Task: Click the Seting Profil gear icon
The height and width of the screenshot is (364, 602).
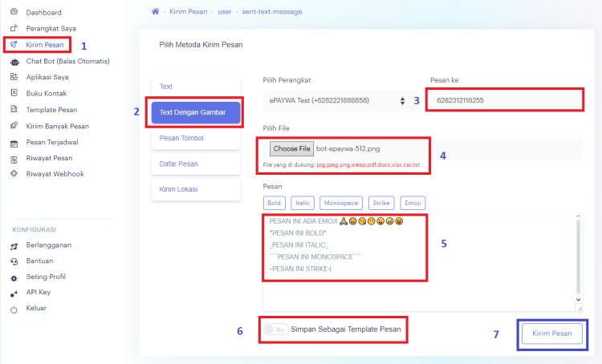Action: [x=14, y=278]
